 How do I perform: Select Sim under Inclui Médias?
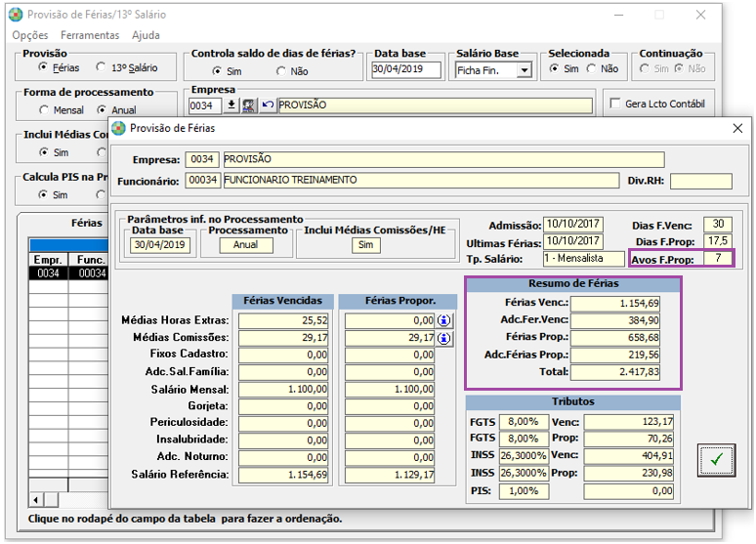point(44,152)
